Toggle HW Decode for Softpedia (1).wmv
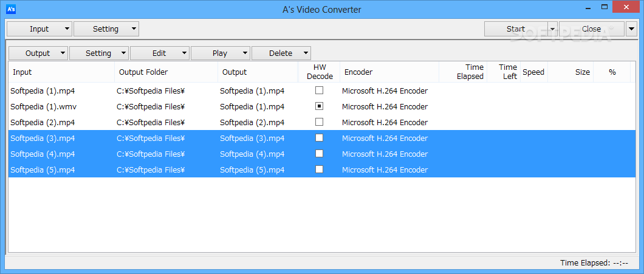The width and height of the screenshot is (644, 274). pyautogui.click(x=319, y=106)
